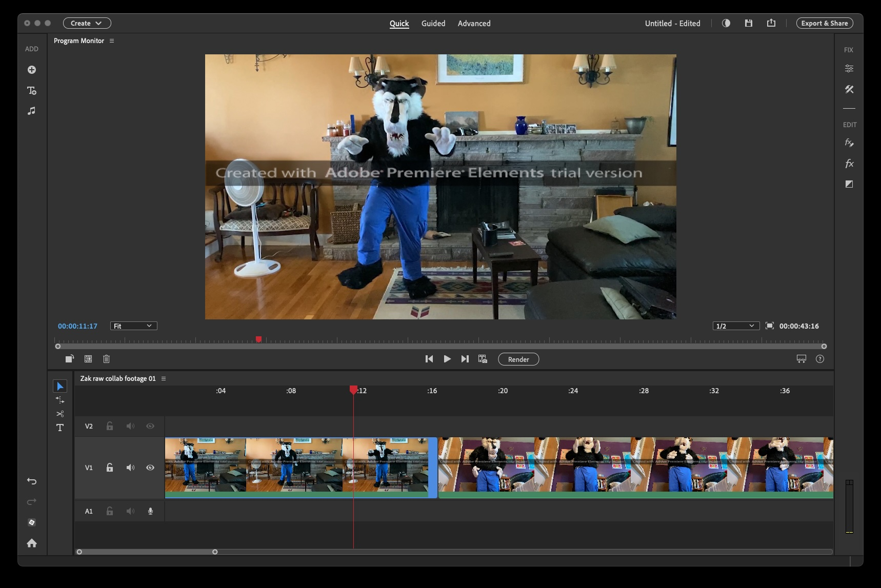Toggle the light/dark mode icon
The width and height of the screenshot is (881, 588).
point(726,23)
